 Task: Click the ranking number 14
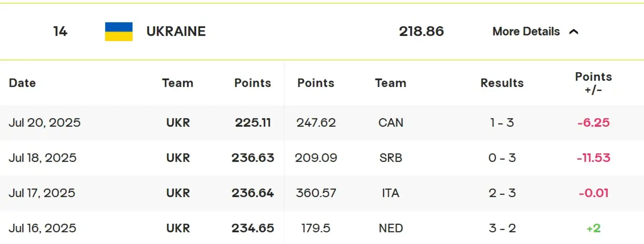pos(60,32)
